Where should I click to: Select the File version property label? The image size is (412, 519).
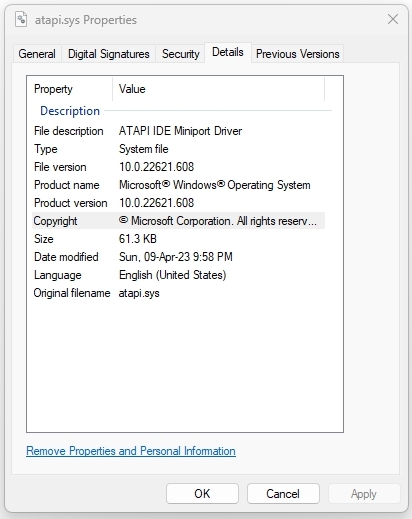click(60, 167)
